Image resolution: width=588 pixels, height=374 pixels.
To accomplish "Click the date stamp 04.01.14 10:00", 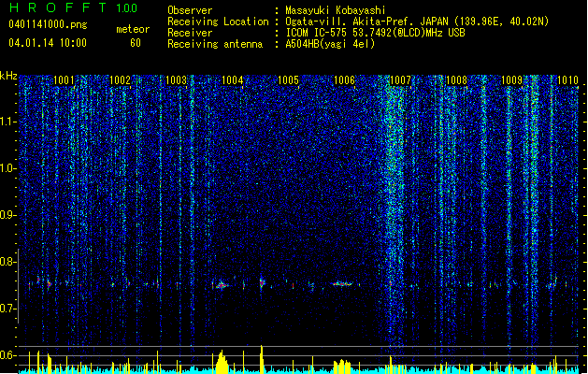I will click(x=48, y=43).
